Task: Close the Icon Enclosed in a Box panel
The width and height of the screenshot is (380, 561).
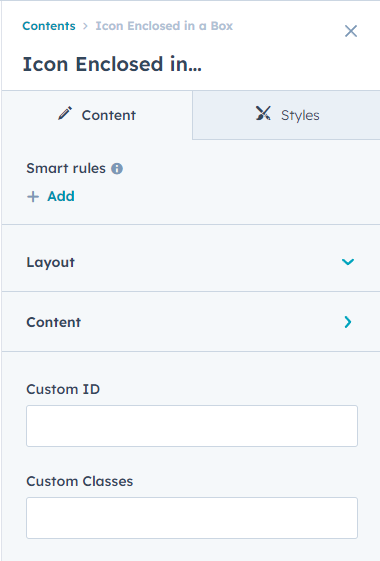Action: pyautogui.click(x=351, y=31)
